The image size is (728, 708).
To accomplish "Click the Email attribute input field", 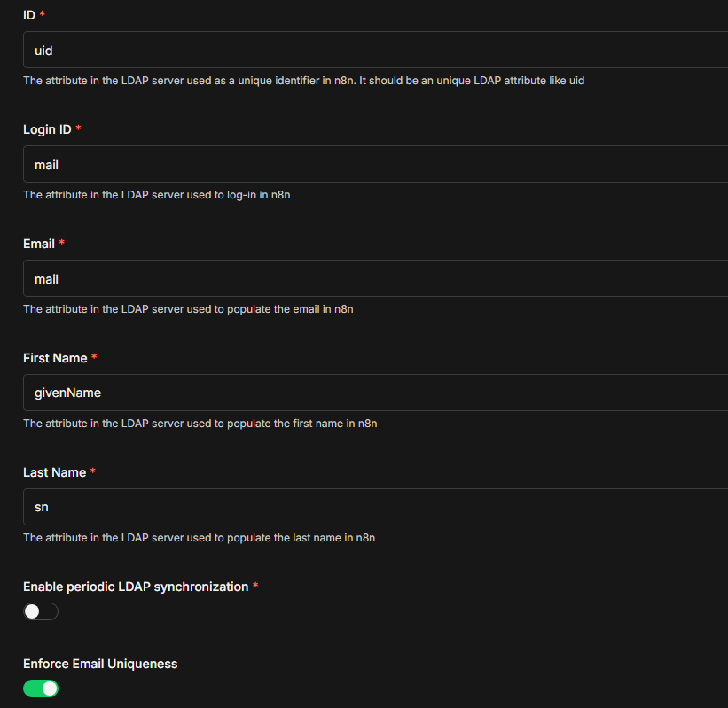I will 372,279.
